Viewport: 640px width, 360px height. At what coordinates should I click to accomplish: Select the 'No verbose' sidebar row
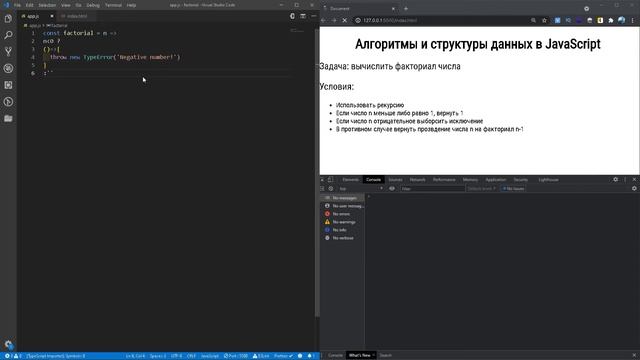point(342,238)
